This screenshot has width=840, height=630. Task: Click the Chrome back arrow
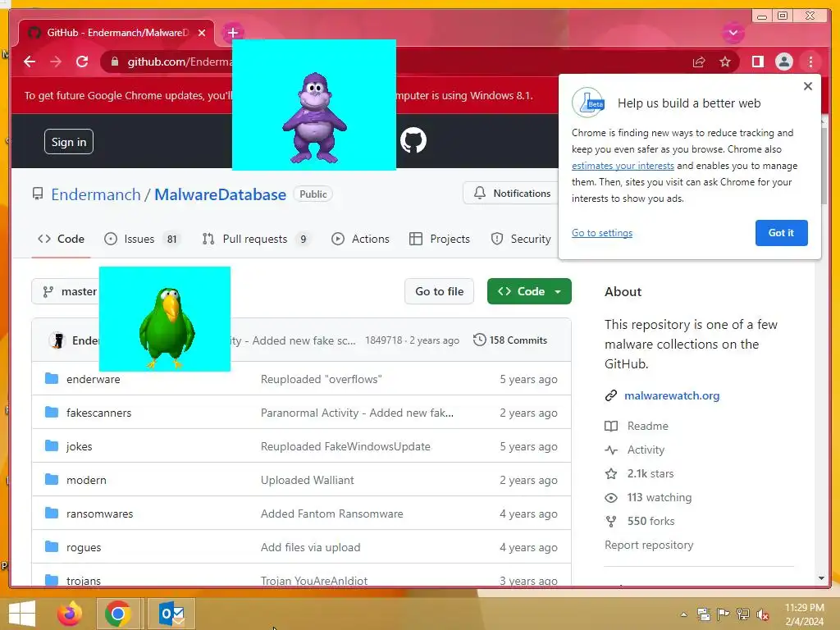point(30,62)
